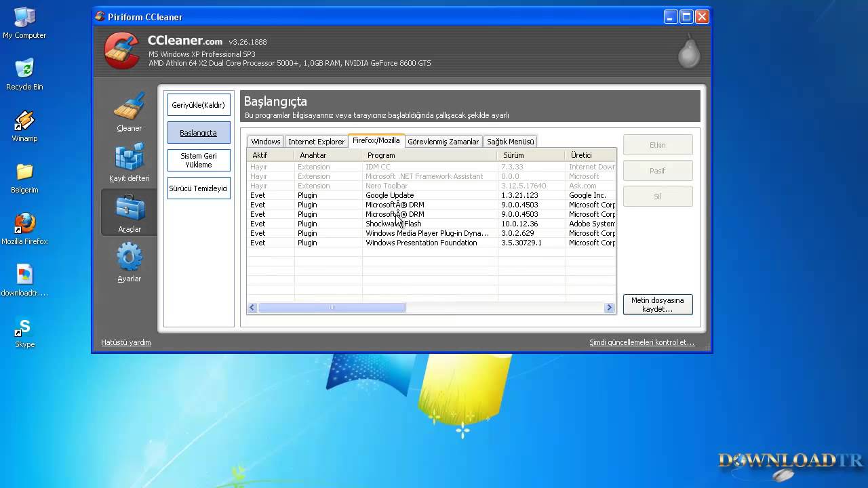Select Windows Media Player Plug-in row
The image size is (868, 488).
[431, 233]
